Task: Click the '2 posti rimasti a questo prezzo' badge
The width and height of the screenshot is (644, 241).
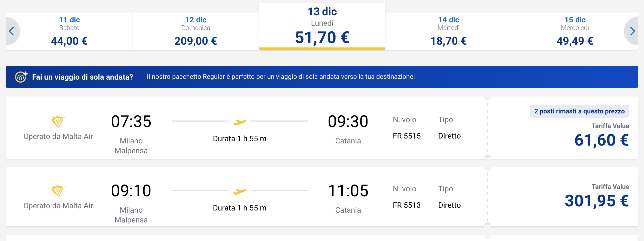Action: click(579, 111)
